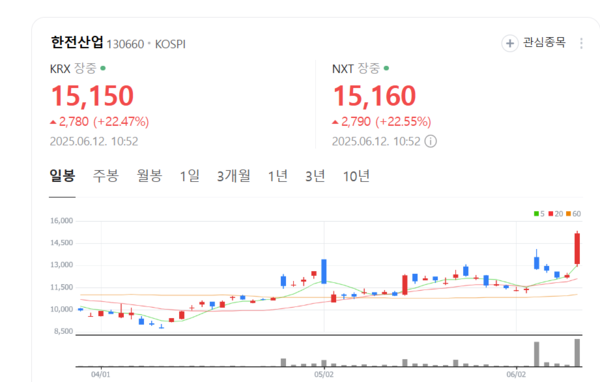Click the 8,500 price axis label
The image size is (600, 382).
63,331
